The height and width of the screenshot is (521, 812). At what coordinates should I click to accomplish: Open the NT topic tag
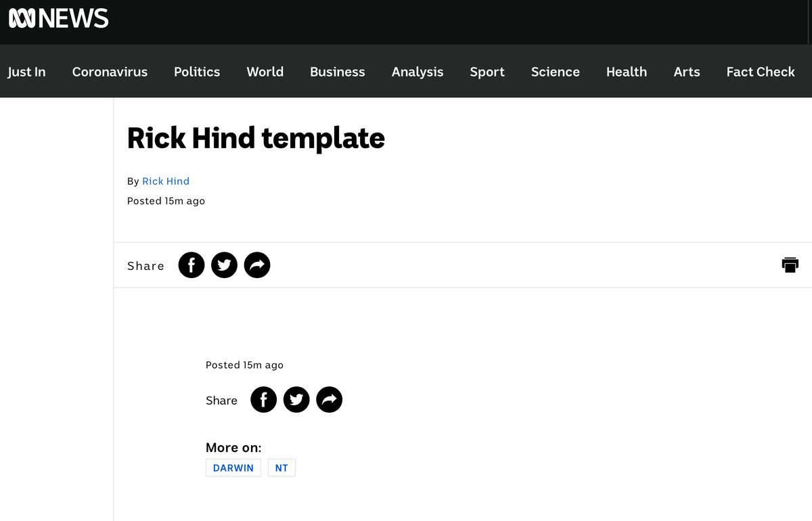pos(281,468)
